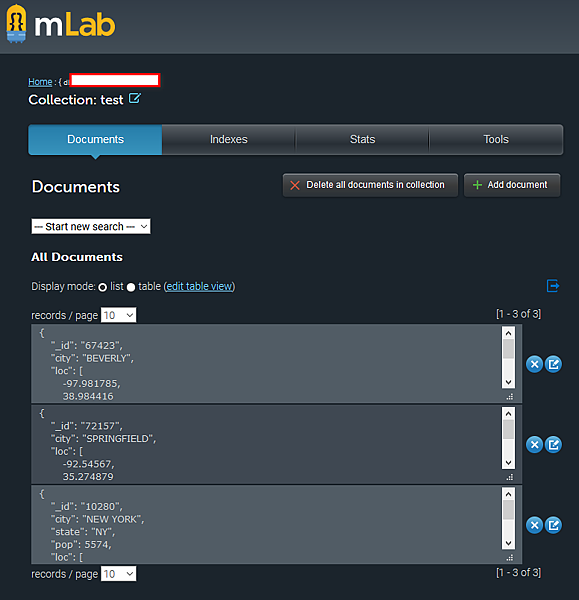
Task: Open top records per page dropdown
Action: tap(118, 315)
